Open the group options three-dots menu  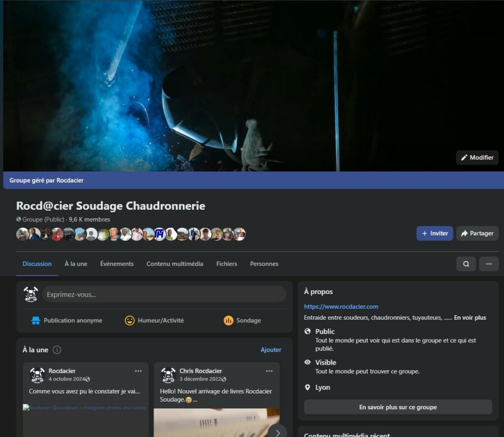(489, 264)
